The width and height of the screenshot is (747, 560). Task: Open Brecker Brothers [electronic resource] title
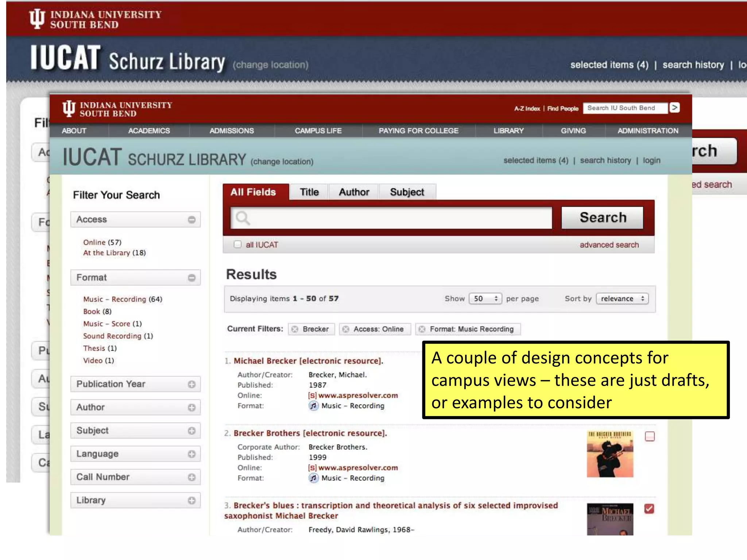(x=310, y=433)
